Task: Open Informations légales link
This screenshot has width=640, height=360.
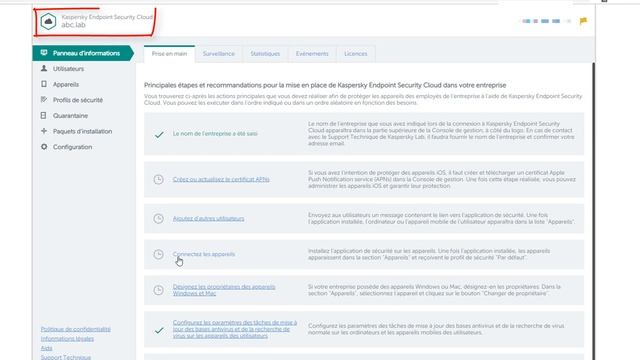Action: 67,339
